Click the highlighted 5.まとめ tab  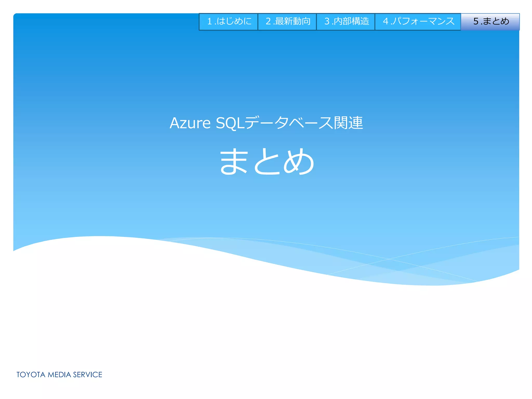[490, 22]
